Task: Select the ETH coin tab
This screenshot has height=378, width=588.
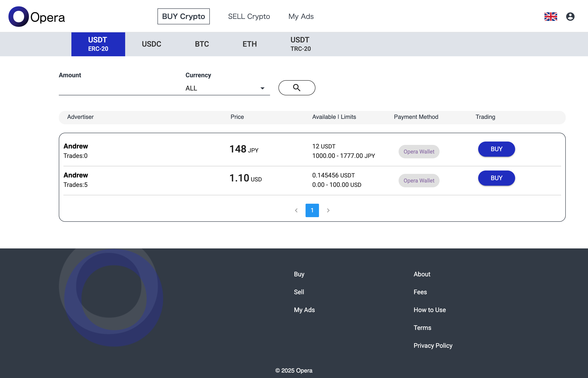Action: [x=249, y=44]
